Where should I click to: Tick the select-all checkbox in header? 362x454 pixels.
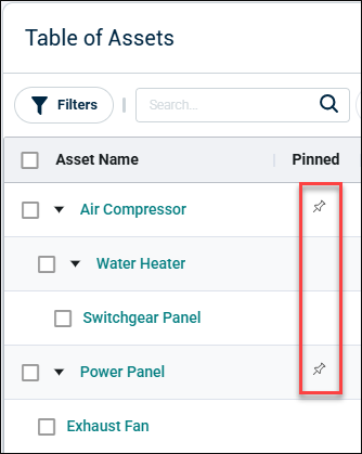[30, 160]
